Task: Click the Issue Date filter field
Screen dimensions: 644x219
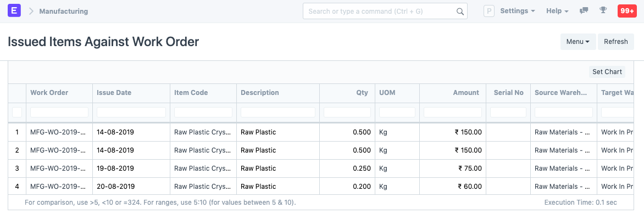Action: 131,113
